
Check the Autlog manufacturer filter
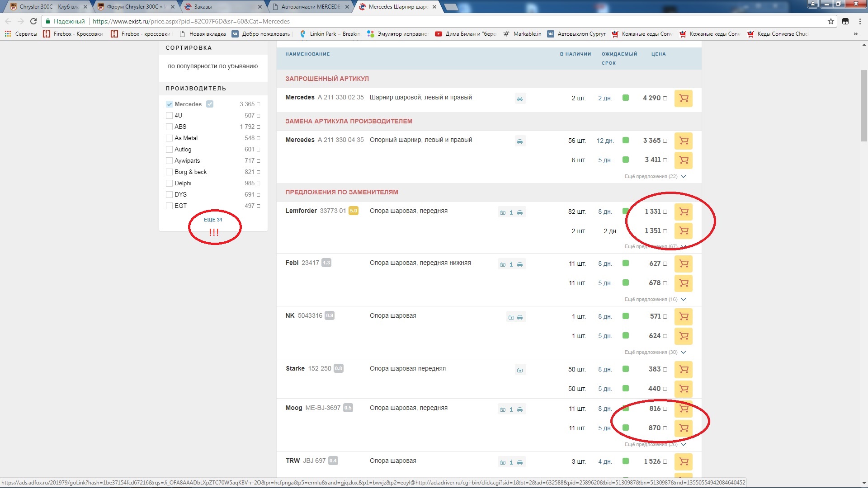click(x=169, y=149)
